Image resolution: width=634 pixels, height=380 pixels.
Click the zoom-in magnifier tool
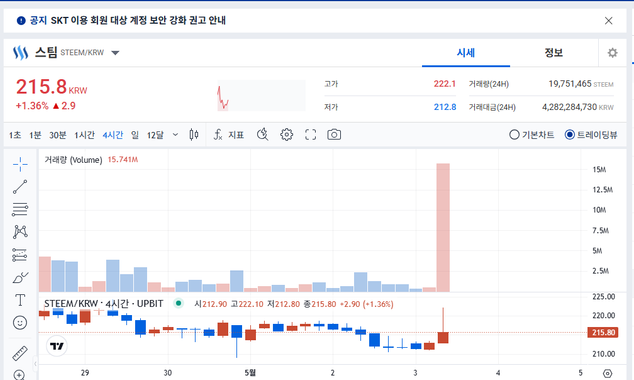click(19, 375)
